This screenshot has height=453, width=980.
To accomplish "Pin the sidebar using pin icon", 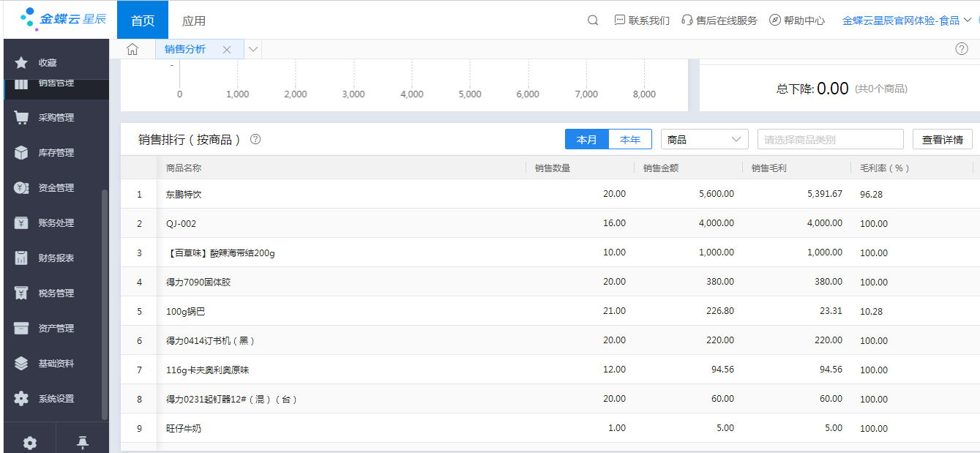I will [x=83, y=442].
